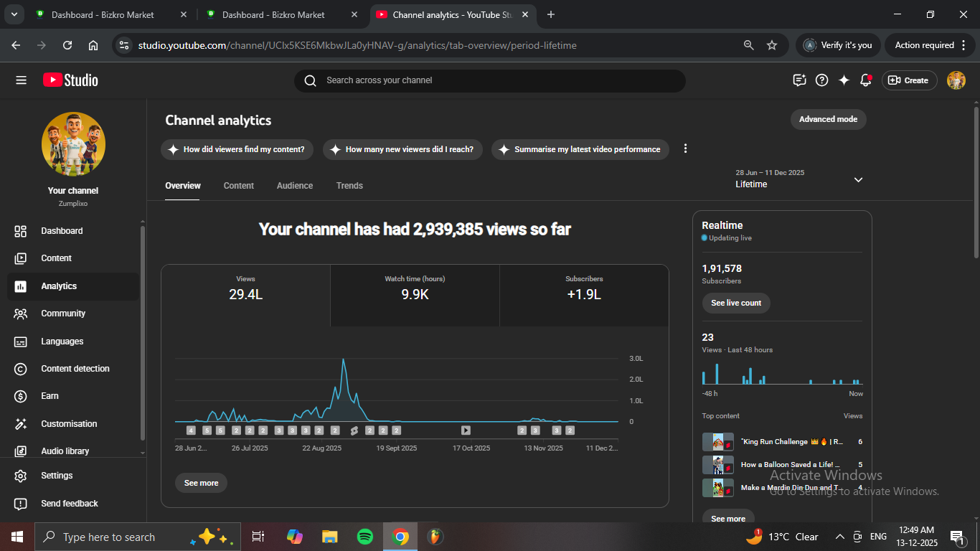
Task: Click the Ask Studio sparkle icon
Action: pos(844,80)
